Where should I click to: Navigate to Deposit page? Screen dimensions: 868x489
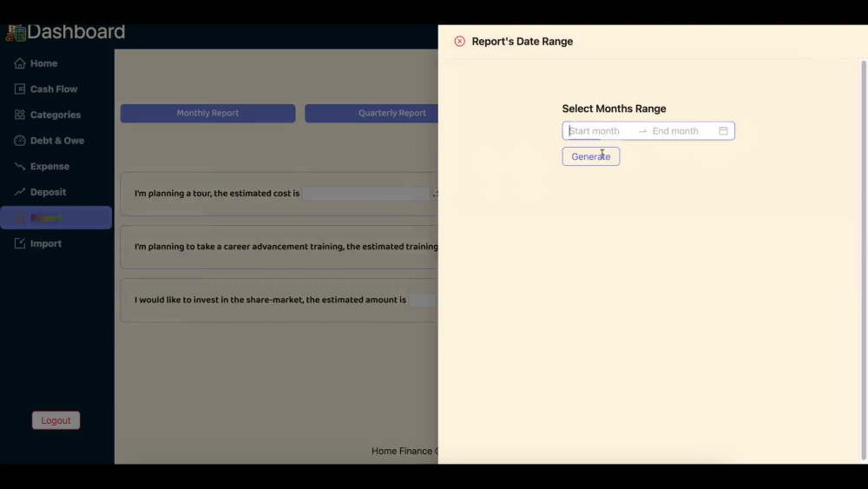point(56,192)
